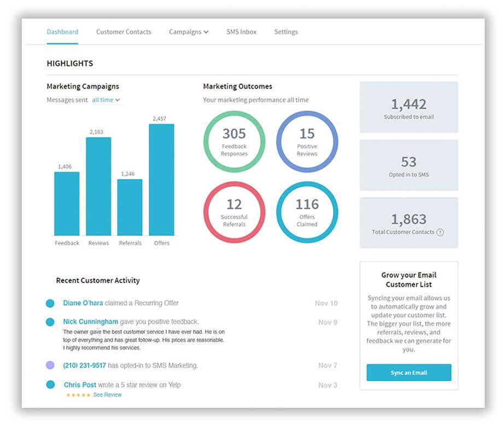Switch to the Customer Contacts tab
Viewport: 504px width, 427px height.
(x=124, y=32)
